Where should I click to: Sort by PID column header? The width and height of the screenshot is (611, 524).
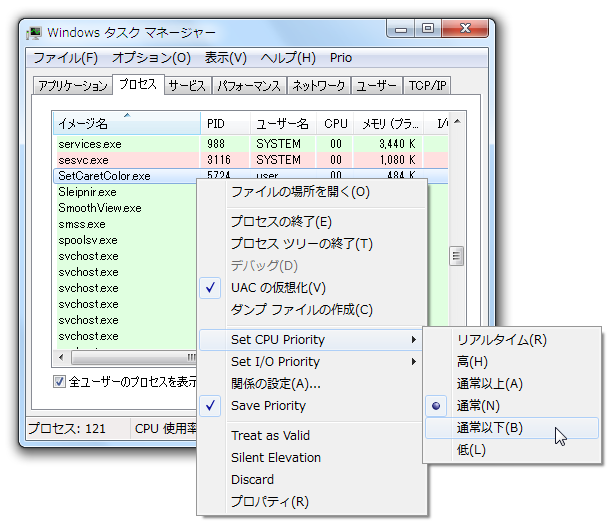coord(225,124)
